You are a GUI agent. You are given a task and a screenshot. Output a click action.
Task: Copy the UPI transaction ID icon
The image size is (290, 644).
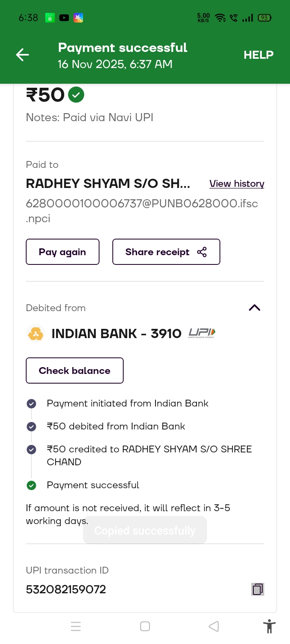257,589
